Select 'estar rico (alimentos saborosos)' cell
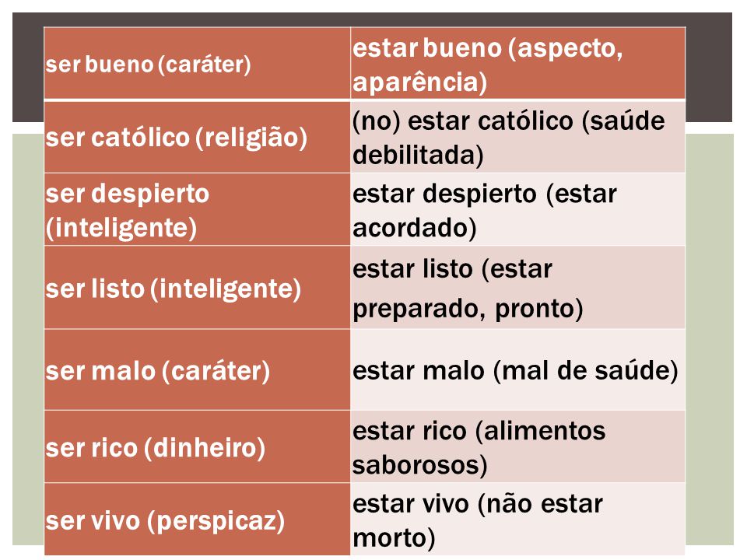This screenshot has height=560, width=747. (x=518, y=446)
